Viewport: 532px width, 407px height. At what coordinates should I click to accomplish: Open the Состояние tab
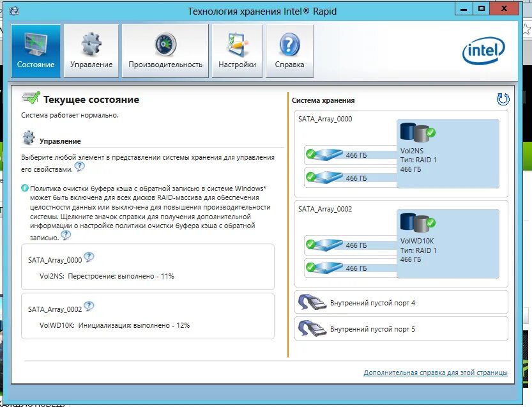click(36, 51)
